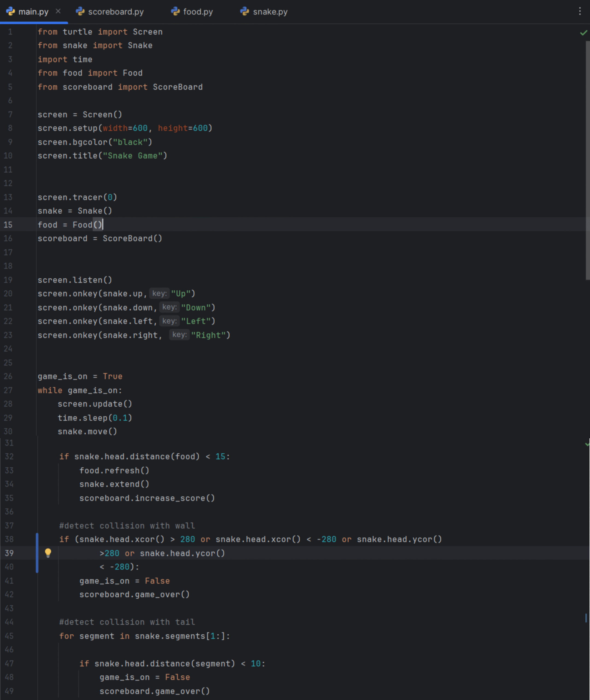Click the key: inlay hint before "Up"
This screenshot has height=700, width=590.
pos(159,293)
